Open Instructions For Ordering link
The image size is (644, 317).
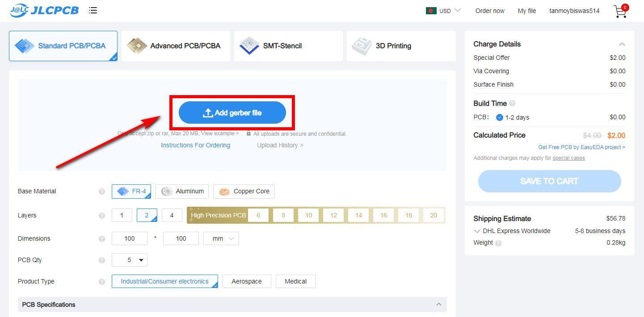195,145
